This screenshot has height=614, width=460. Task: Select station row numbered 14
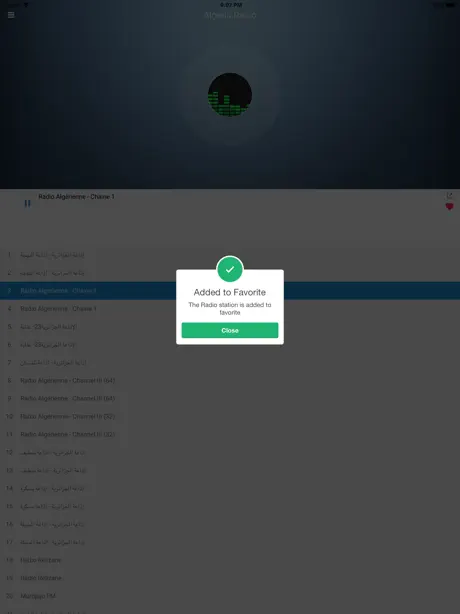point(230,488)
